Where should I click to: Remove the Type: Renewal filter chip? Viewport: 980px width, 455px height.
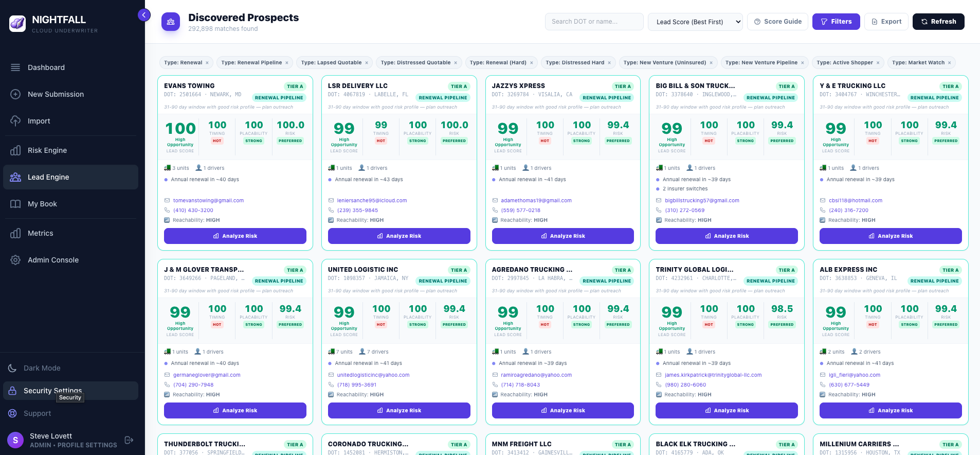coord(207,63)
